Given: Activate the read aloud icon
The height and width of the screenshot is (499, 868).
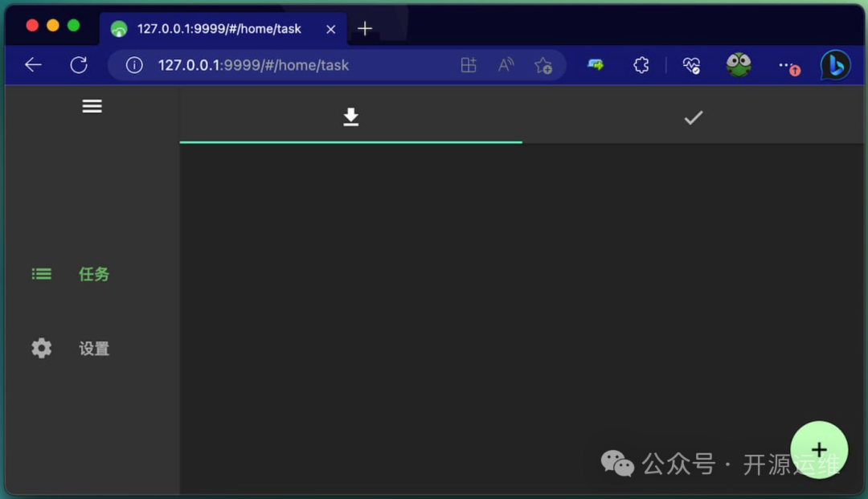Looking at the screenshot, I should click(506, 65).
